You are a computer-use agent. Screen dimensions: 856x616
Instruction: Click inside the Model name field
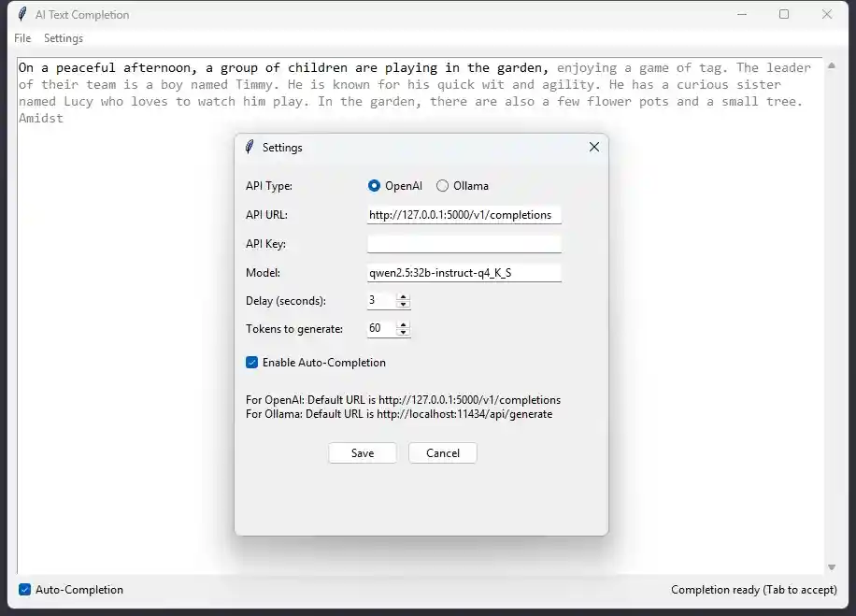(464, 272)
